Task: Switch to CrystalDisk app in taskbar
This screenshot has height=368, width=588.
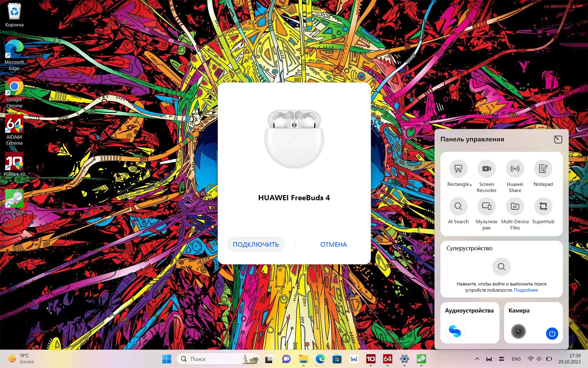Action: point(421,359)
